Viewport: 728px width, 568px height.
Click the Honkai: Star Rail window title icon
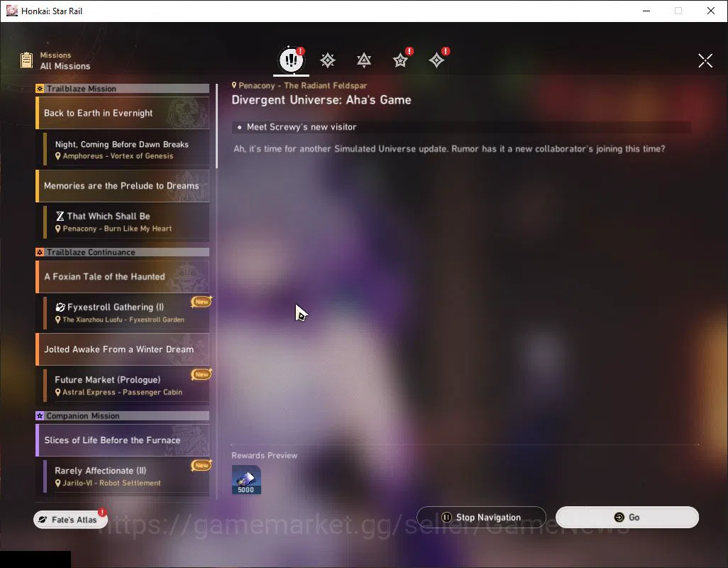(11, 11)
